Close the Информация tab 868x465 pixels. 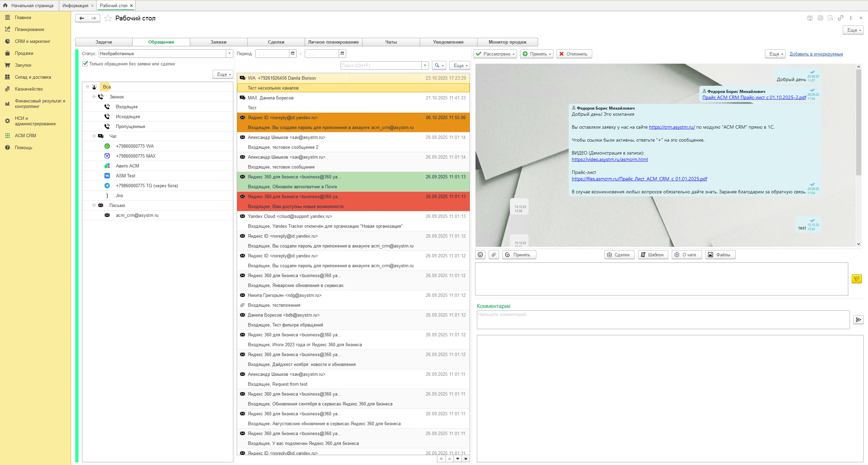92,5
